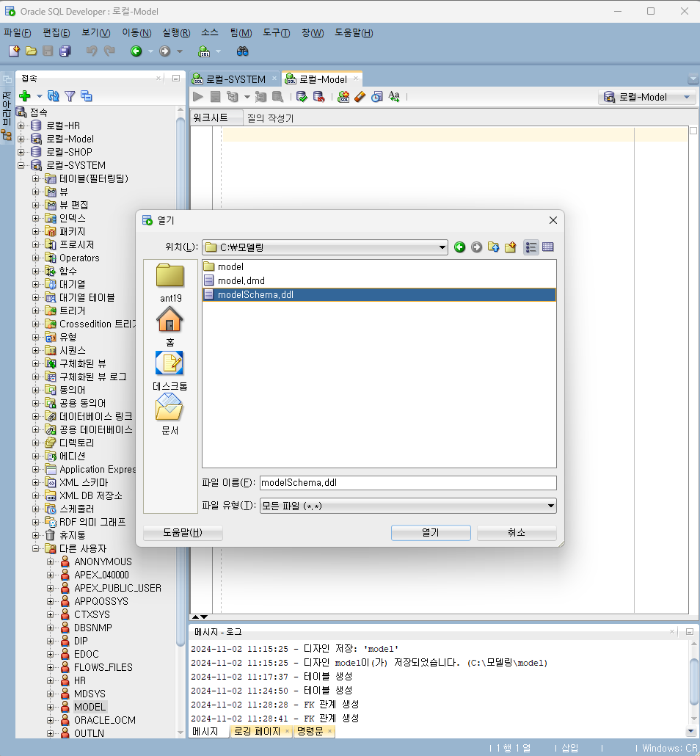Click the 도움말 button in dialog
Screen dimensions: 700x756
(183, 532)
